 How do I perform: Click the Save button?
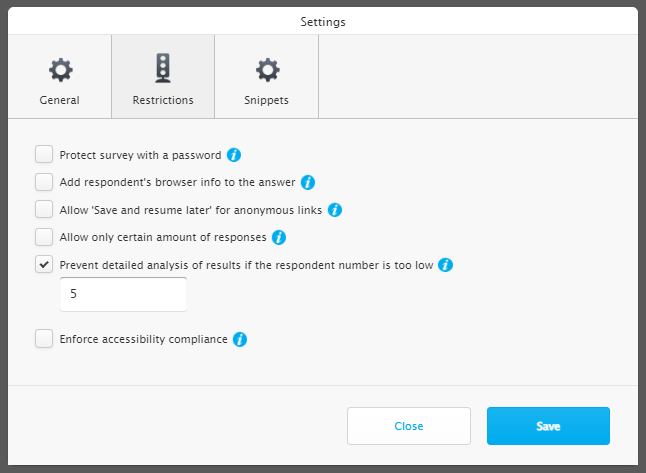[x=548, y=426]
